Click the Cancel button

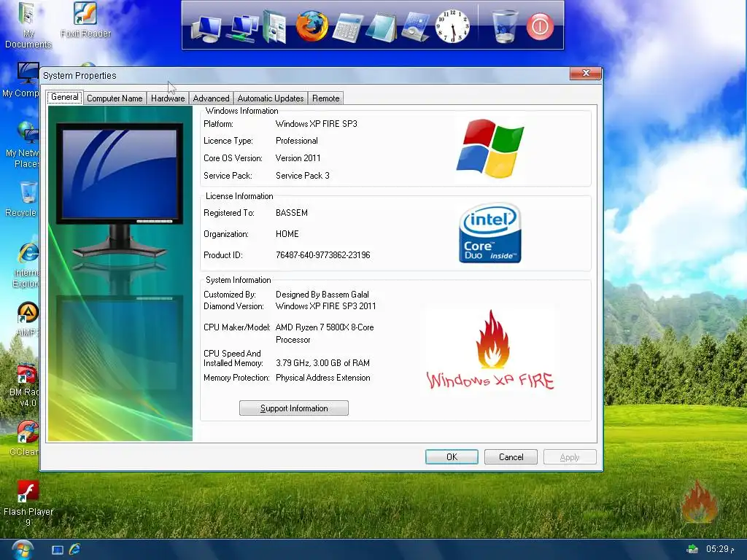[511, 456]
